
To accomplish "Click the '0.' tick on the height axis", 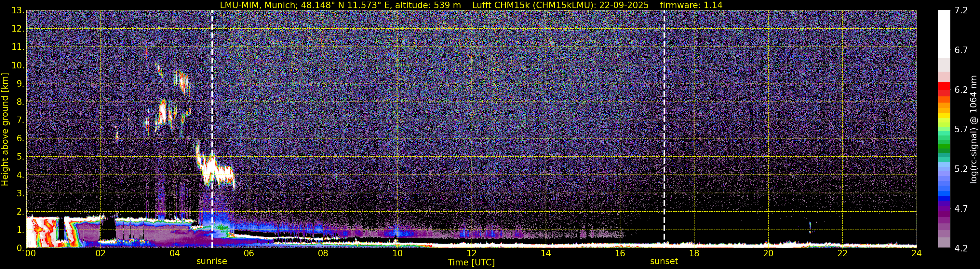I will click(20, 248).
